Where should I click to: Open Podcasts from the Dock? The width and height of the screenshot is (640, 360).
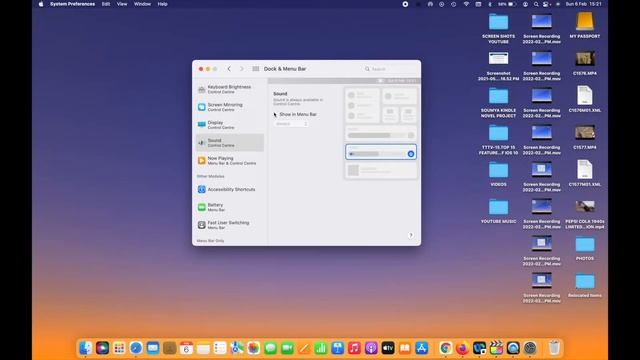point(371,348)
